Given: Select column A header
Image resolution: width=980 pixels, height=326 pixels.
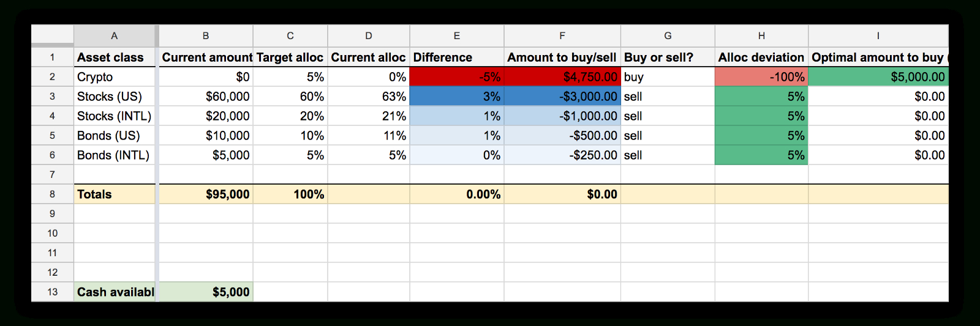Looking at the screenshot, I should point(115,36).
